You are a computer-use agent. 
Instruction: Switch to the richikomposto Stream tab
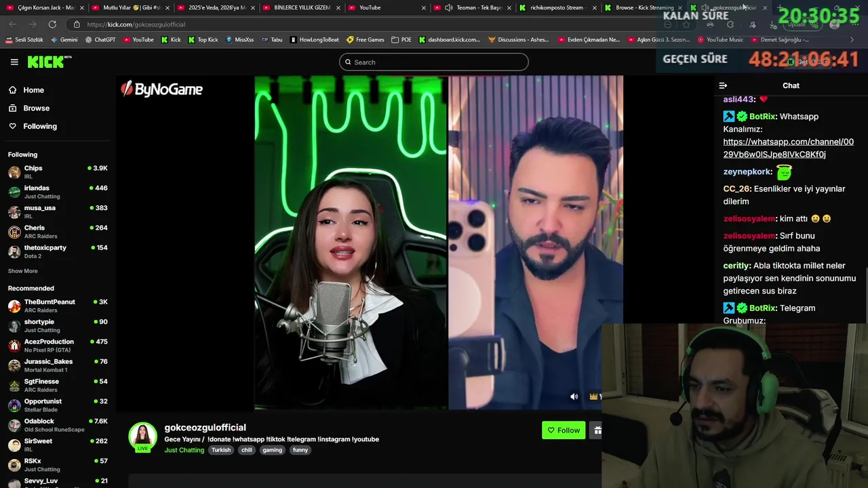tap(557, 7)
